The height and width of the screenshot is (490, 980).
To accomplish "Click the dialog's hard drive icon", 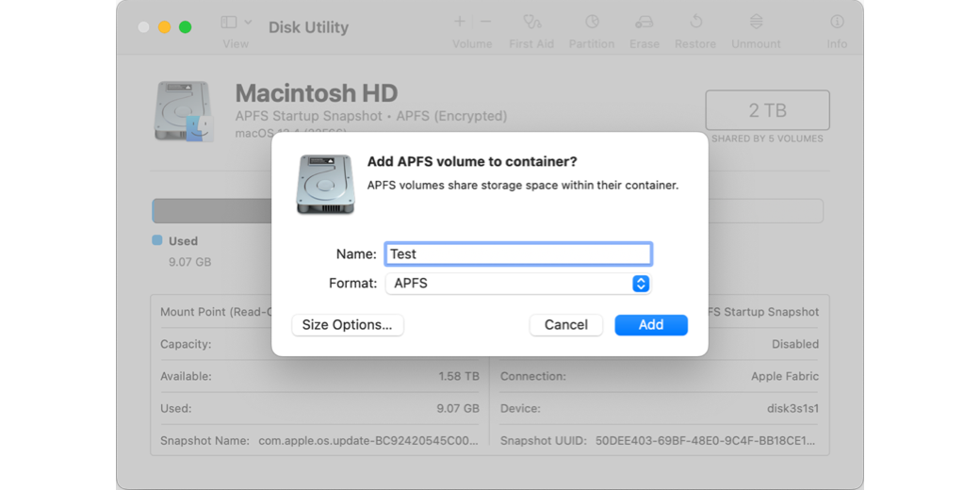I will 325,185.
